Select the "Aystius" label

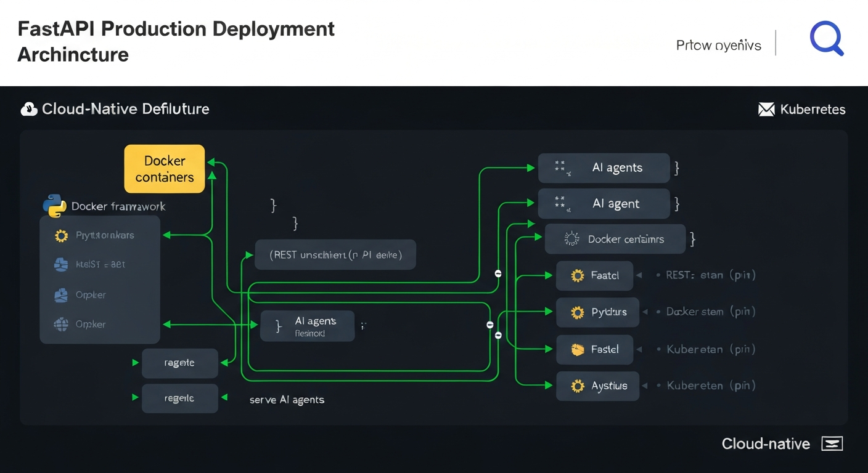609,386
